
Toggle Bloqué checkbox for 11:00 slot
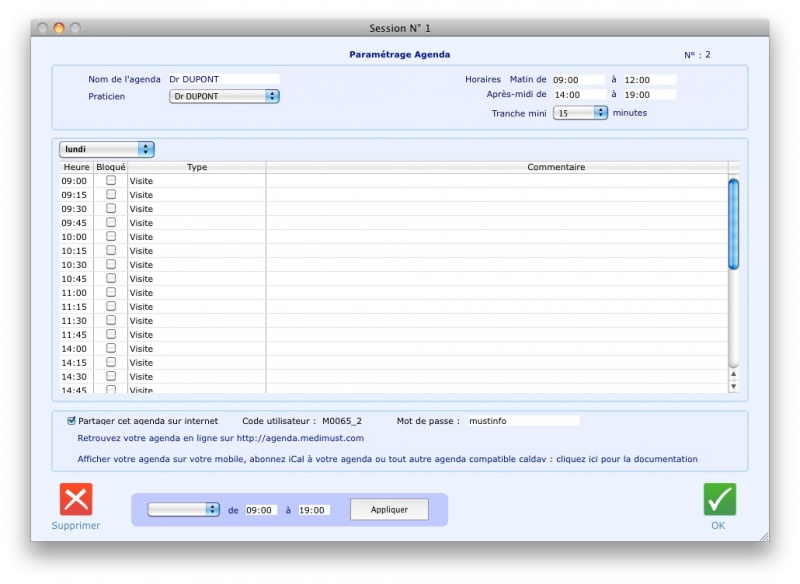coord(111,292)
